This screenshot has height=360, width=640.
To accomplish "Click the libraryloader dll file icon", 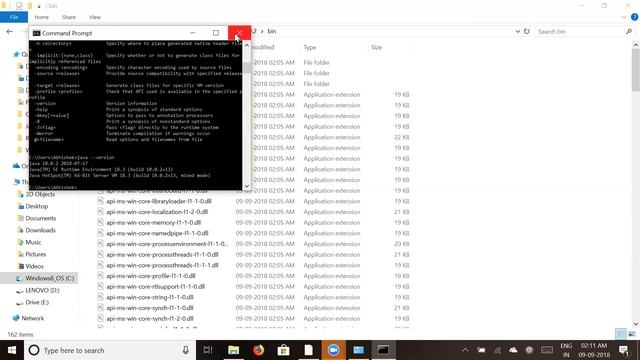I will [x=100, y=201].
